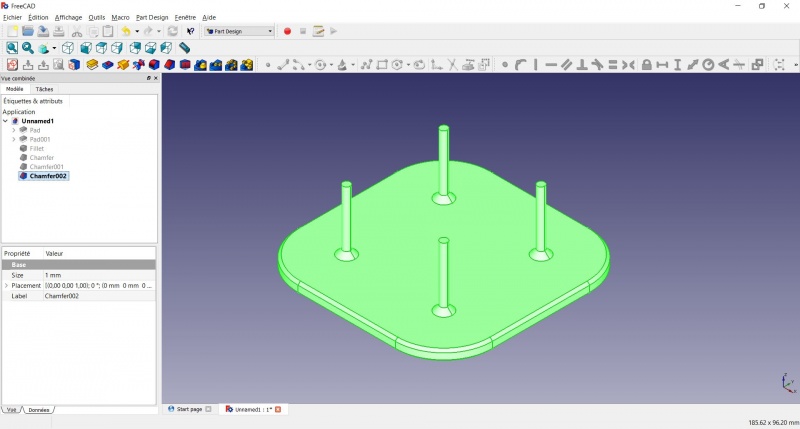The width and height of the screenshot is (800, 429).
Task: Open the Part Design workbench dropdown
Action: [x=239, y=31]
